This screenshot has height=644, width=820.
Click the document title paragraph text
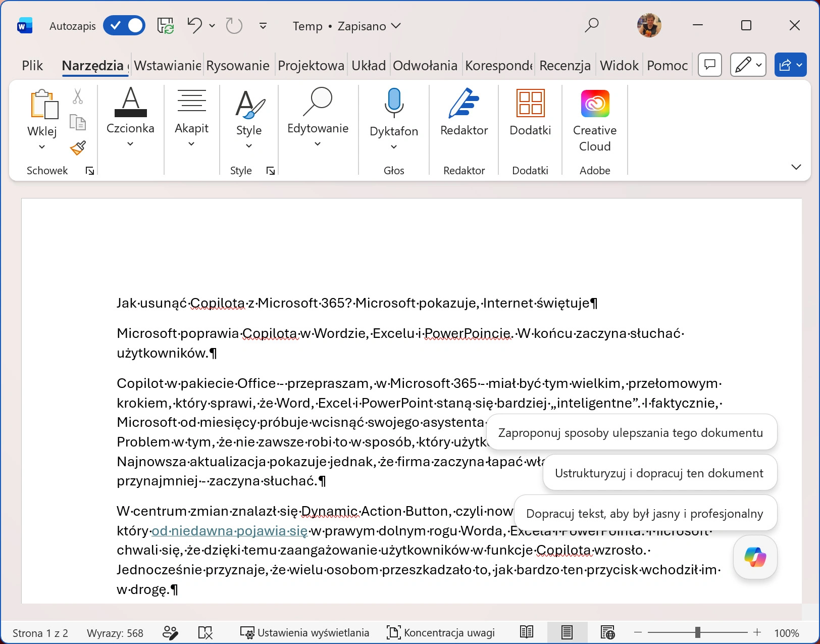point(357,303)
